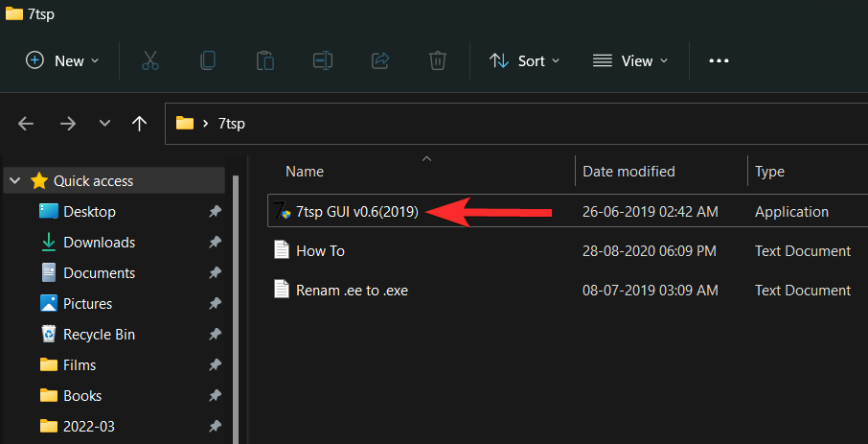The image size is (868, 444).
Task: Click the Rename icon in toolbar
Action: click(322, 60)
